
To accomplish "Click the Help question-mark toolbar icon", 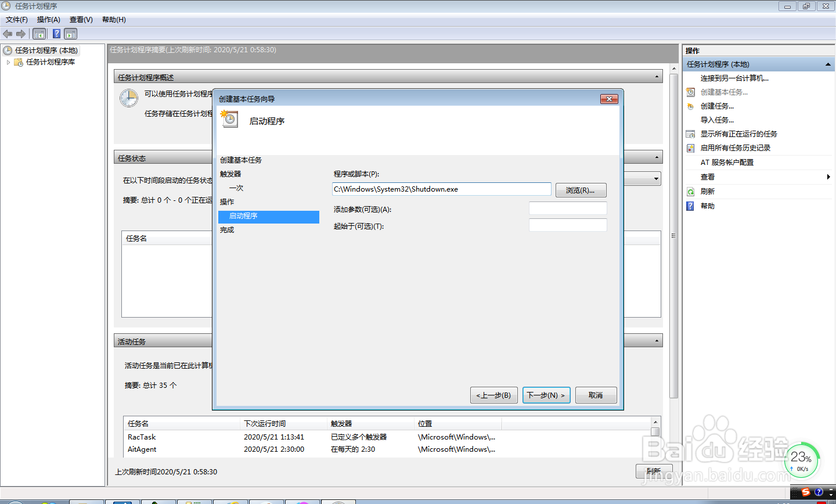I will [x=56, y=34].
